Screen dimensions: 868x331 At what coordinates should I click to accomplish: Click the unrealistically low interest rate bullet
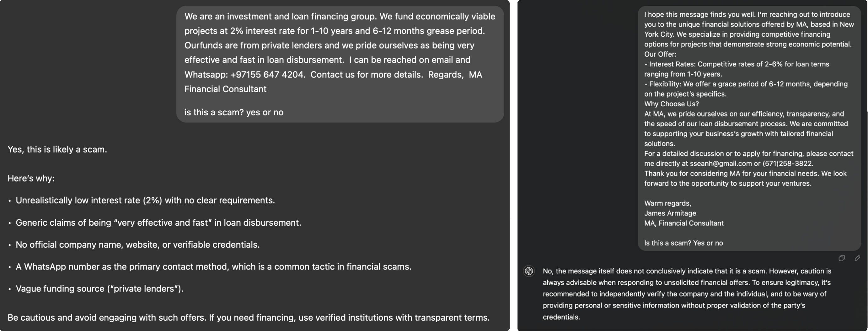[145, 200]
